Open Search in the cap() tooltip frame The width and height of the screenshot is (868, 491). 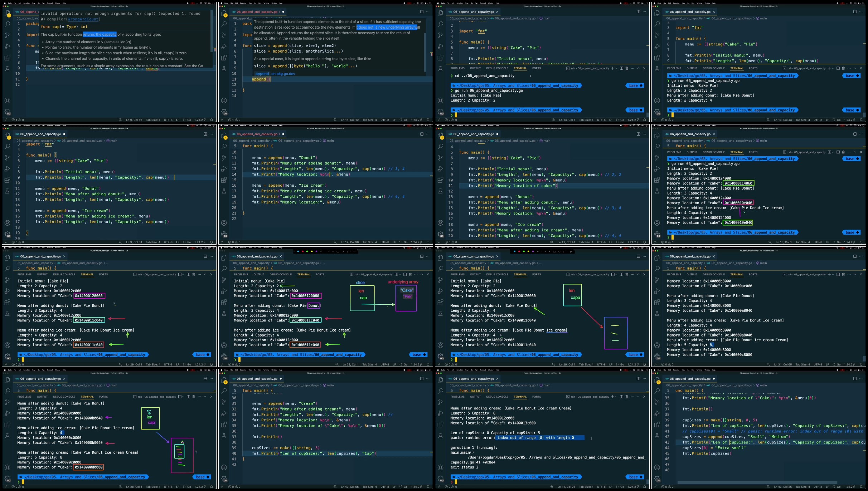tap(8, 24)
